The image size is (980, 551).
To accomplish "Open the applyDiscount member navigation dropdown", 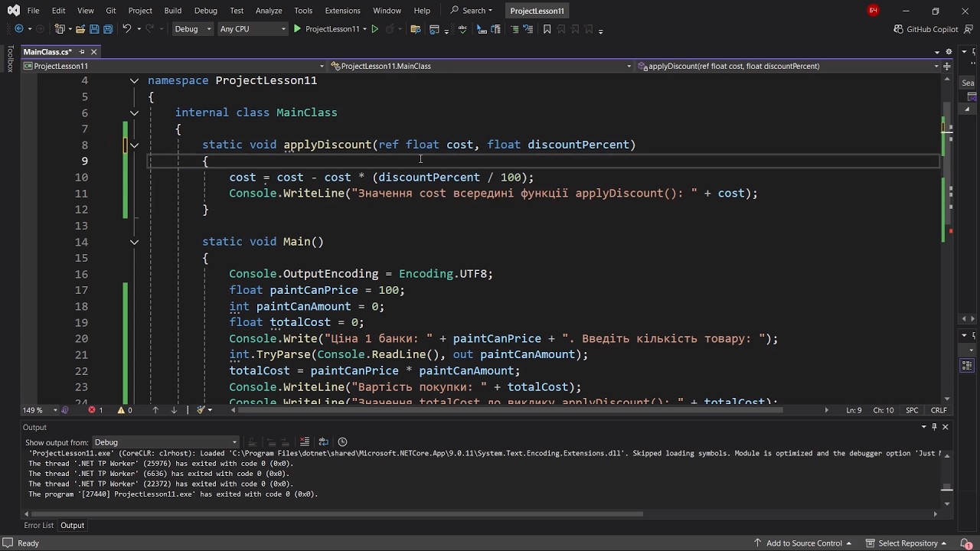I will coord(789,66).
